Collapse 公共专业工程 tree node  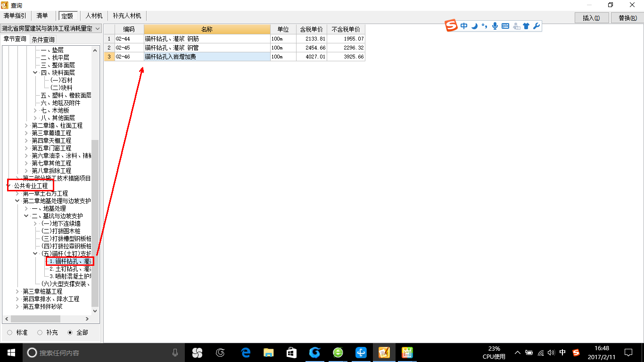[x=8, y=186]
